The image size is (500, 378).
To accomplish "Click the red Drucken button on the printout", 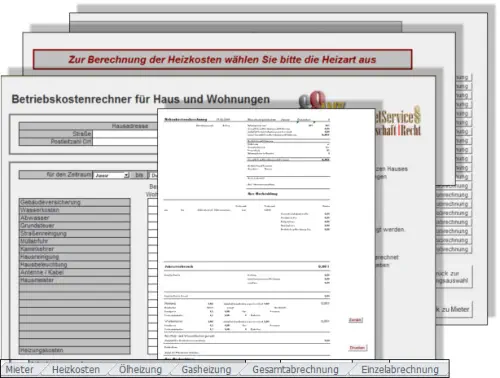I will pos(357,348).
